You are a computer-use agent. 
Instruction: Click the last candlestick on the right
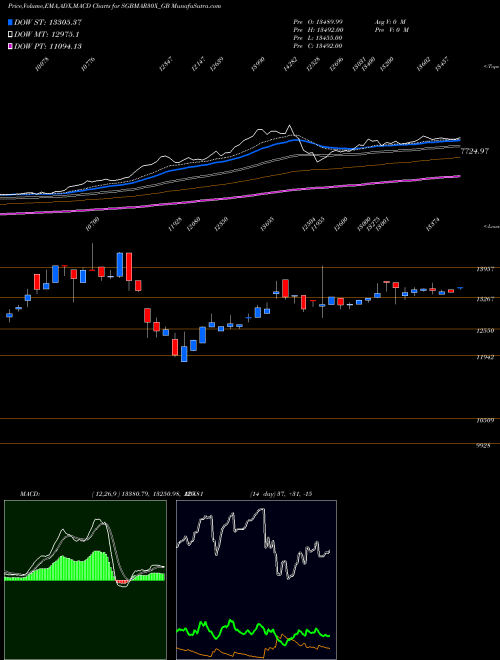point(460,288)
